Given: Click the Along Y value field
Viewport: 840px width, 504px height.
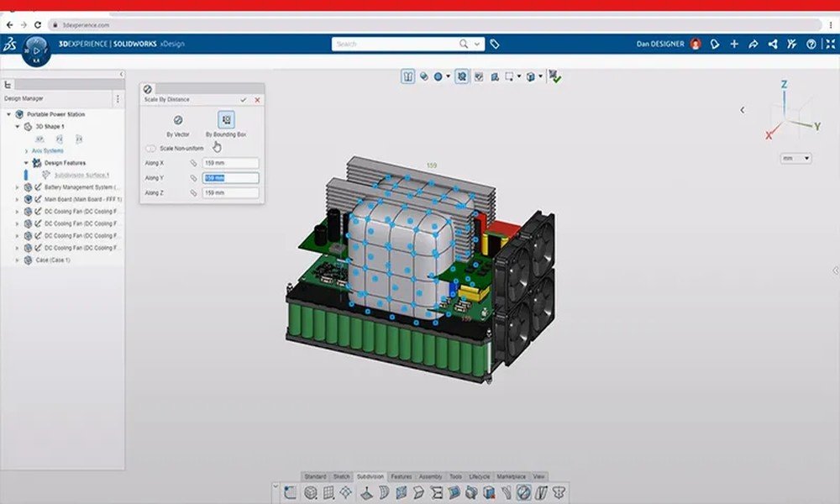Looking at the screenshot, I should pos(230,178).
